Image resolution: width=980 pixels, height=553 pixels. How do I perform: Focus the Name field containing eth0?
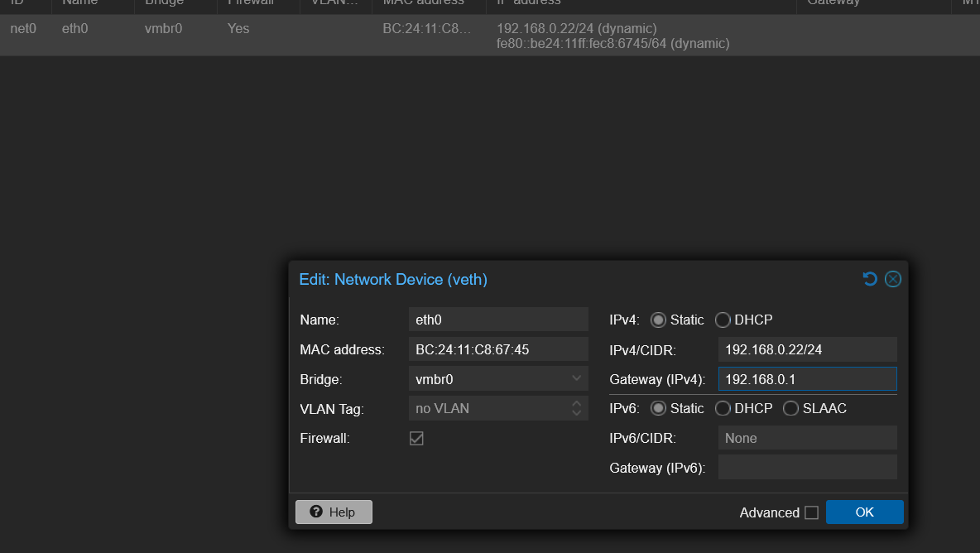click(498, 320)
